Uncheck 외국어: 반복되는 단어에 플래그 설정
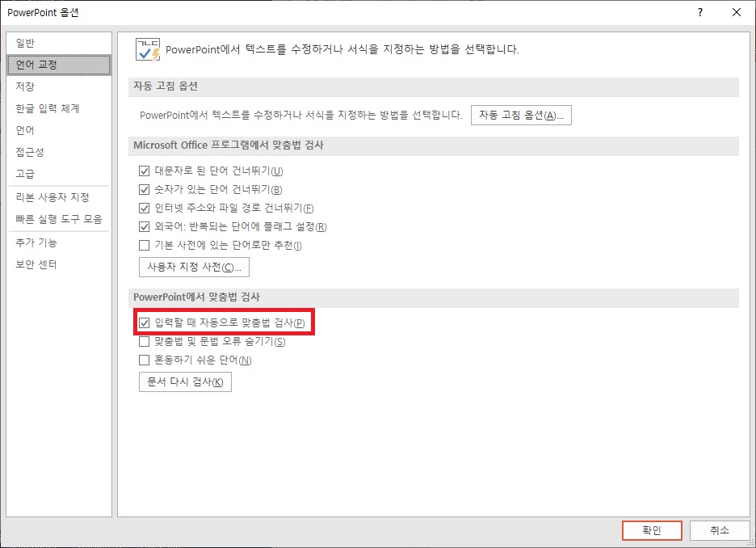Image resolution: width=756 pixels, height=548 pixels. tap(144, 226)
